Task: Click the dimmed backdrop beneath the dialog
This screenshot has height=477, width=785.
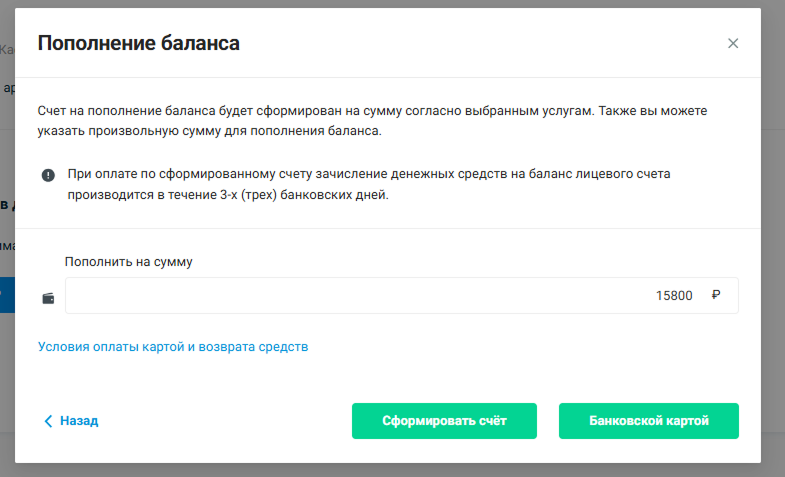Action: pyautogui.click(x=392, y=470)
